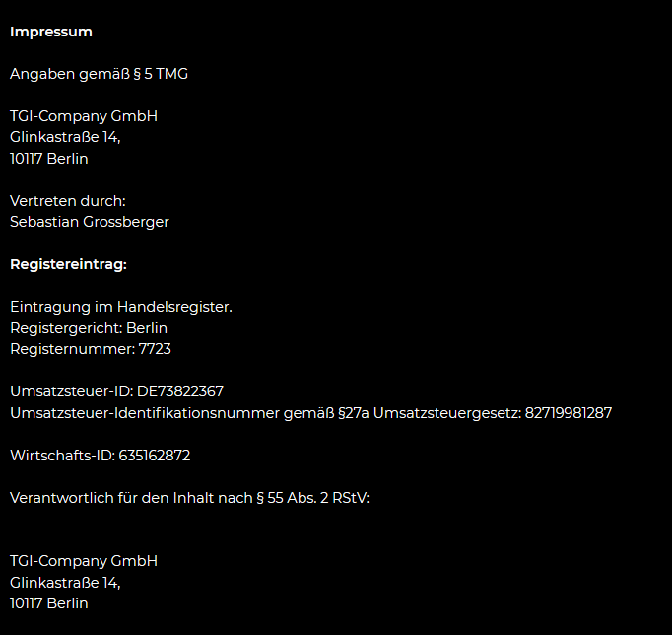This screenshot has width=672, height=635.
Task: Click the Verantwortlich für den Inhalt line
Action: 189,498
